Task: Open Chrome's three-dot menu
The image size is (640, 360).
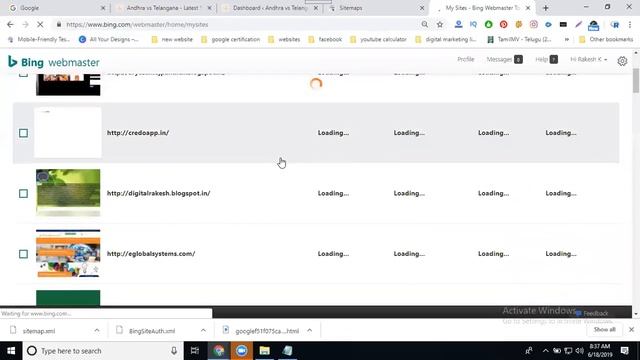Action: (x=630, y=24)
